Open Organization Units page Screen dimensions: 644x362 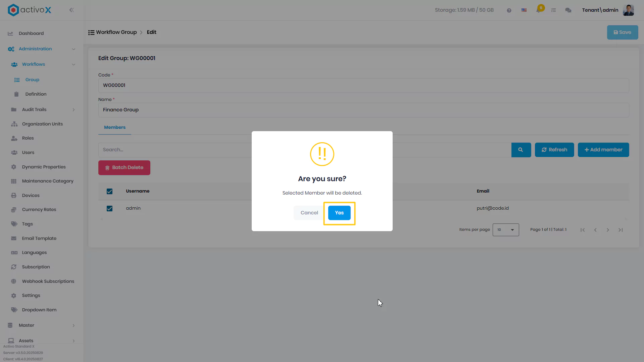[x=42, y=124]
